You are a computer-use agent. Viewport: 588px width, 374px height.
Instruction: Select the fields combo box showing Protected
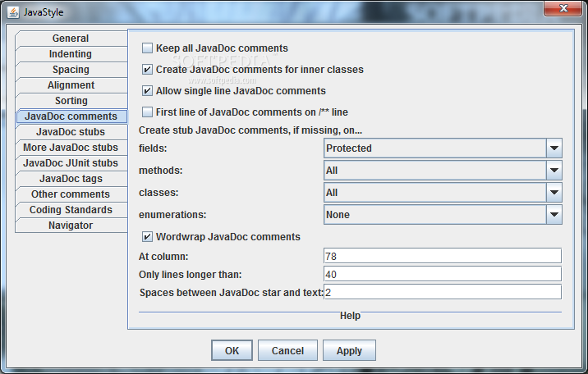(x=443, y=148)
